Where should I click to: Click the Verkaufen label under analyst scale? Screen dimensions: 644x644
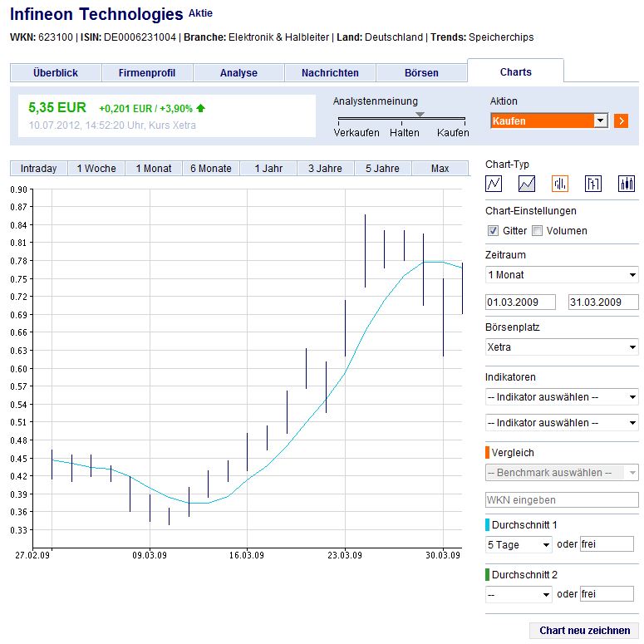356,133
